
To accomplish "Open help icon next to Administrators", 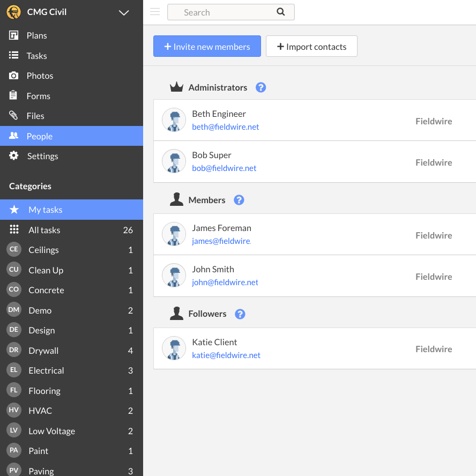I will pos(261,87).
